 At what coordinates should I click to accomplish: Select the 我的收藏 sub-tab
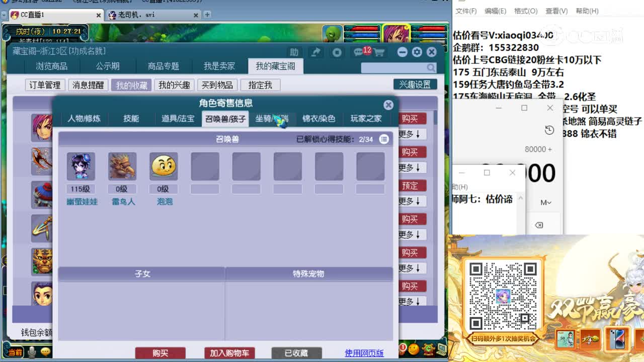[x=131, y=85]
